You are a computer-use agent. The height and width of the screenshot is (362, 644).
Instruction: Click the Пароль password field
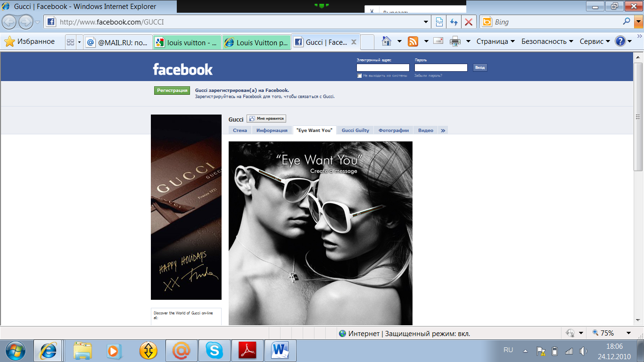pyautogui.click(x=441, y=68)
